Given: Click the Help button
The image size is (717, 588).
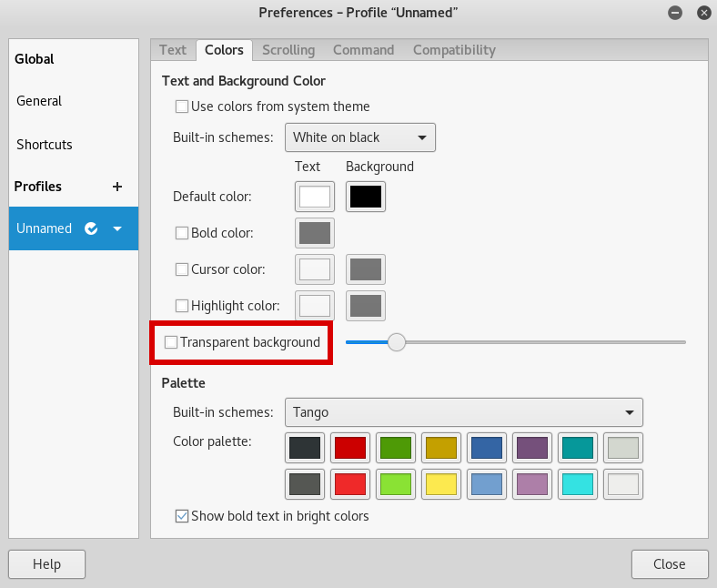Looking at the screenshot, I should tap(46, 564).
